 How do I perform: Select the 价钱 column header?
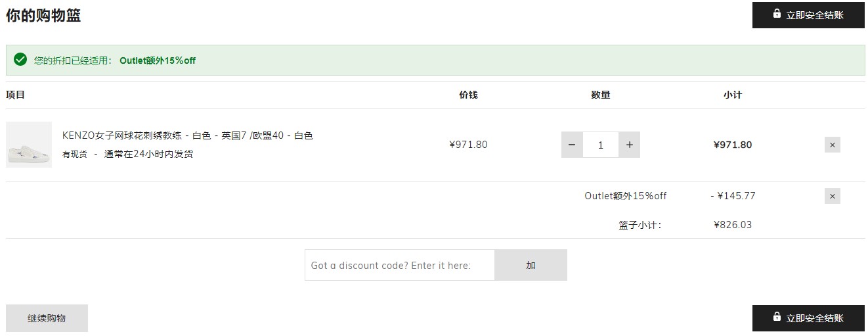pos(469,95)
